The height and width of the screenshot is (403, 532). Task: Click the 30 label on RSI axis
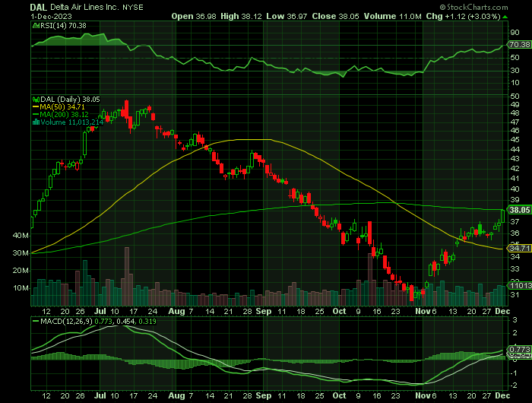pos(515,70)
